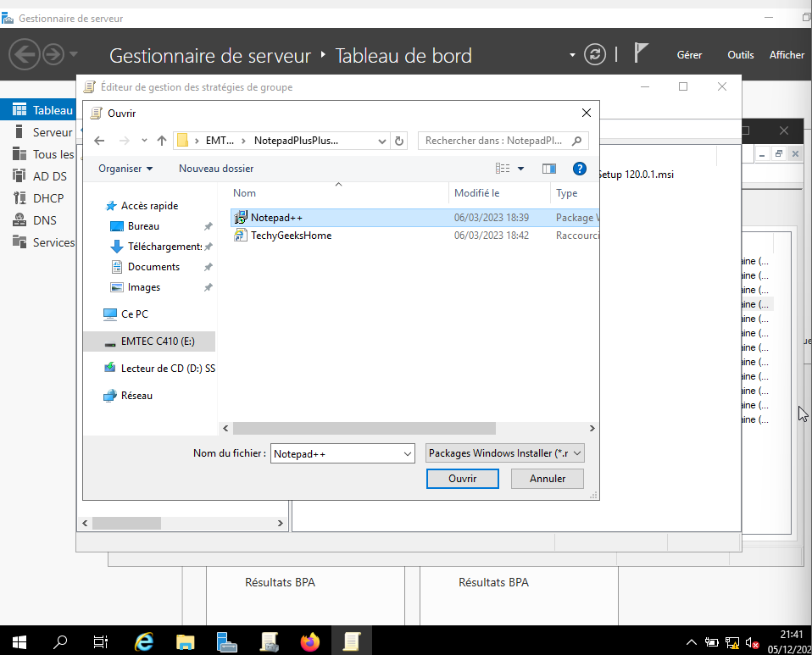812x655 pixels.
Task: Click the Back arrow in Ouvrir dialog
Action: pos(99,141)
